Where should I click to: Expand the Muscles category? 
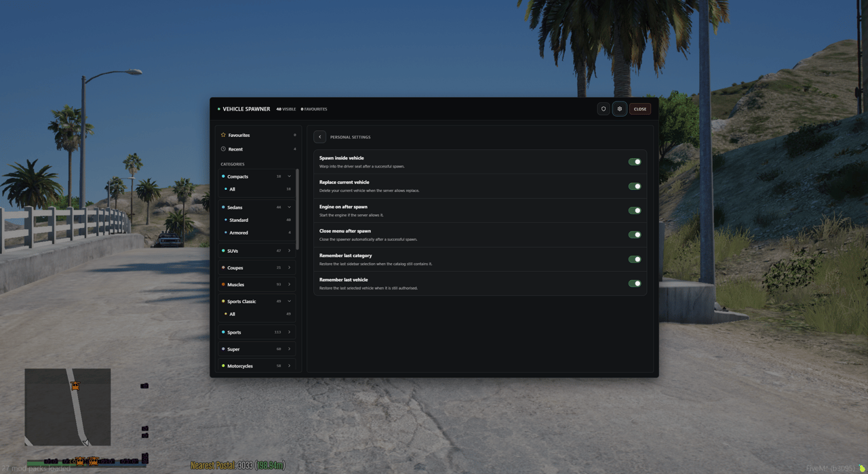click(x=256, y=285)
